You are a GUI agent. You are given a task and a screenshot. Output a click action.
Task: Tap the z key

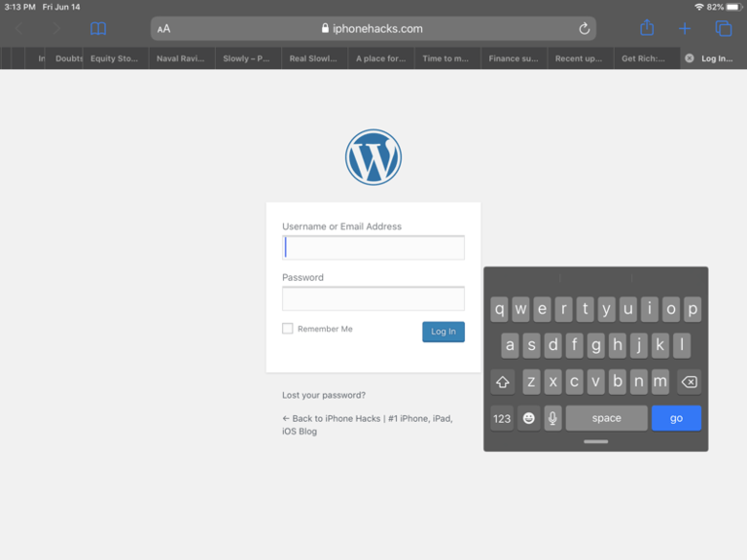tap(531, 382)
